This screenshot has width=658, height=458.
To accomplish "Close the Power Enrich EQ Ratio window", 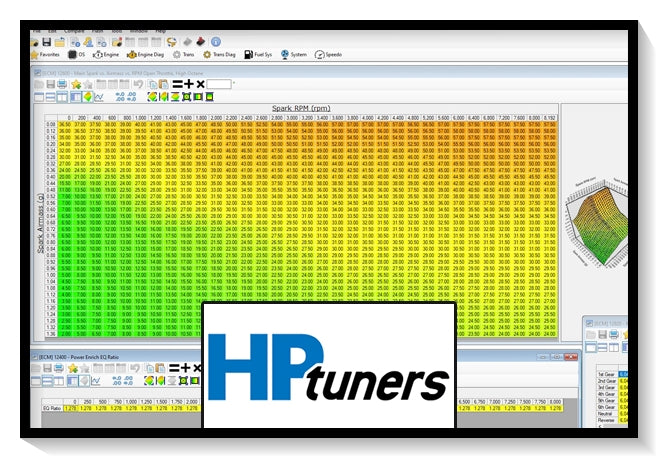I will (571, 357).
